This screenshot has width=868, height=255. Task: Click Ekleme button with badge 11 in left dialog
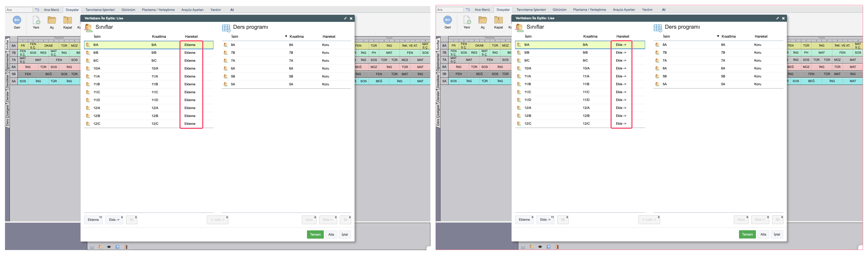[93, 220]
